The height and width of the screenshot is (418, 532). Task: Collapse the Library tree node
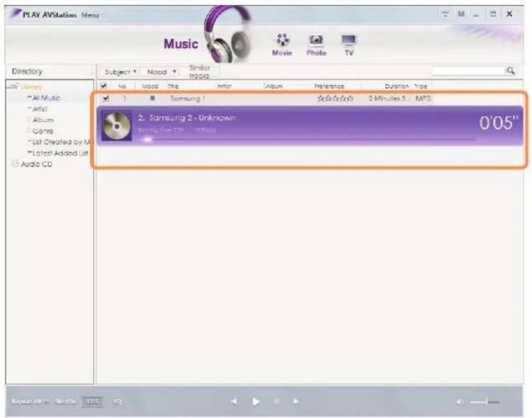9,87
